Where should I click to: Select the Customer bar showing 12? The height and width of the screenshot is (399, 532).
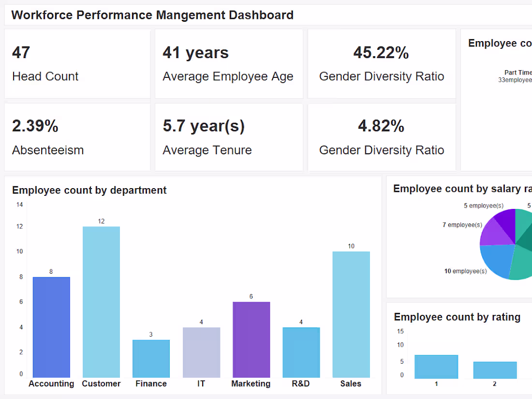click(x=102, y=302)
